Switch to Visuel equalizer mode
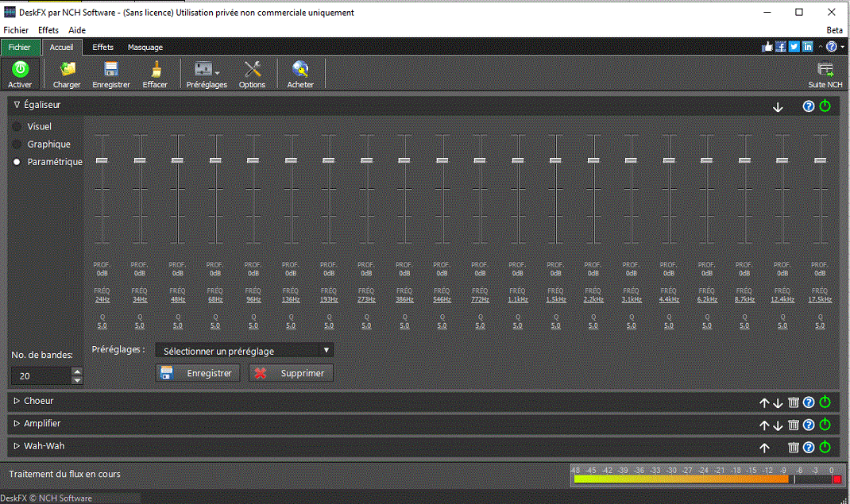This screenshot has height=504, width=850. tap(17, 126)
